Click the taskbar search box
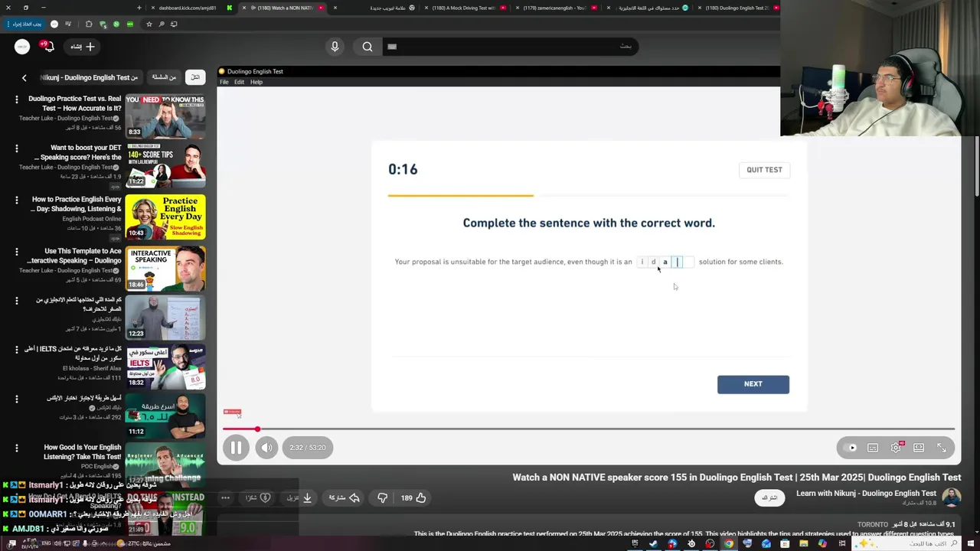Image resolution: width=980 pixels, height=551 pixels. tap(906, 543)
